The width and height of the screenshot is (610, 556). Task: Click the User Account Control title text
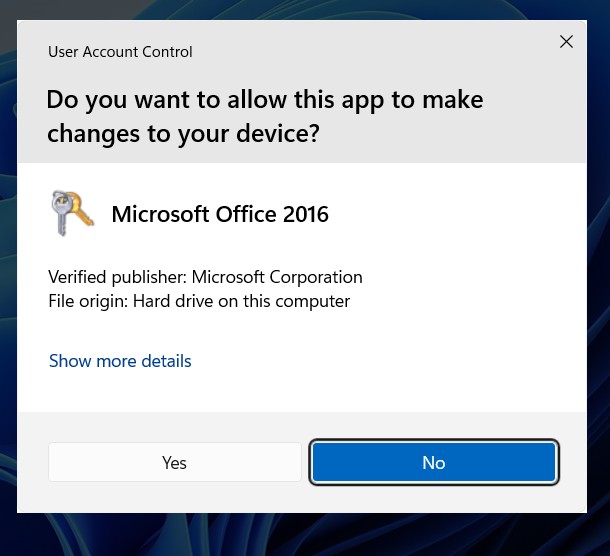click(x=120, y=52)
